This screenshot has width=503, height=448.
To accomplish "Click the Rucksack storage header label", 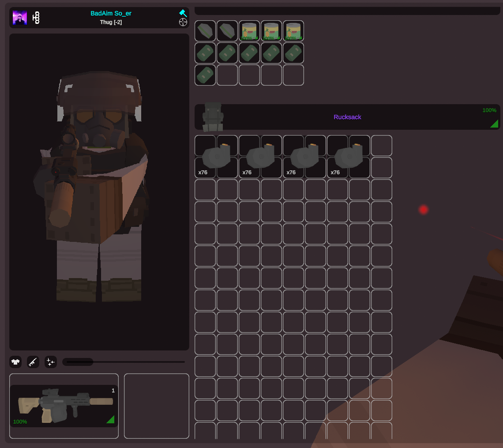I will click(x=347, y=117).
